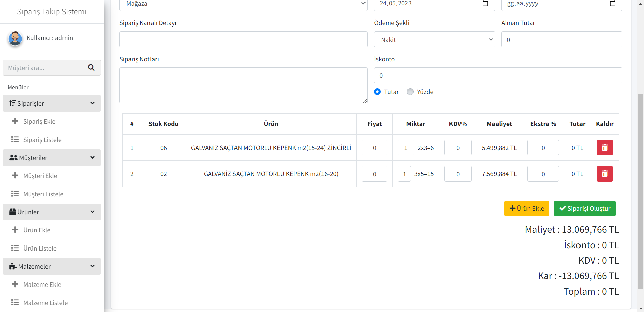Click the customer search magnifier icon
644x312 pixels.
pyautogui.click(x=91, y=68)
